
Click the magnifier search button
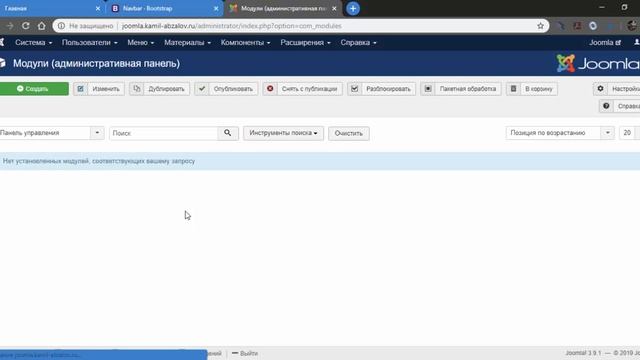228,133
